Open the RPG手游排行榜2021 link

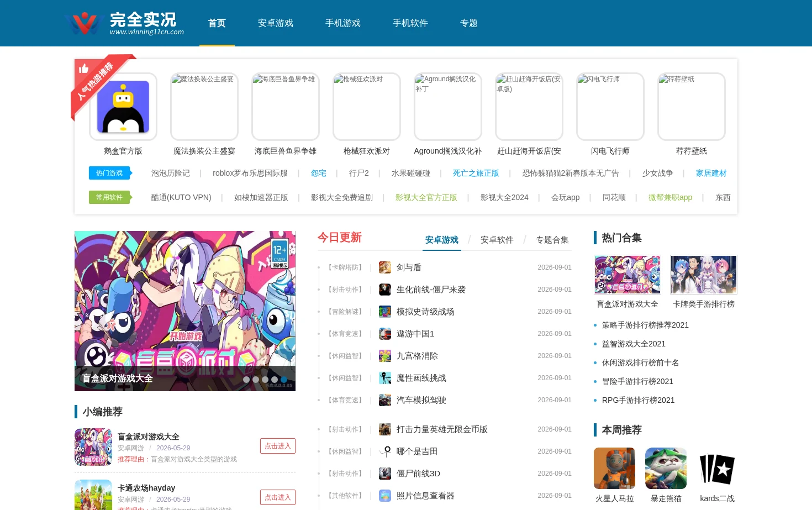(638, 400)
